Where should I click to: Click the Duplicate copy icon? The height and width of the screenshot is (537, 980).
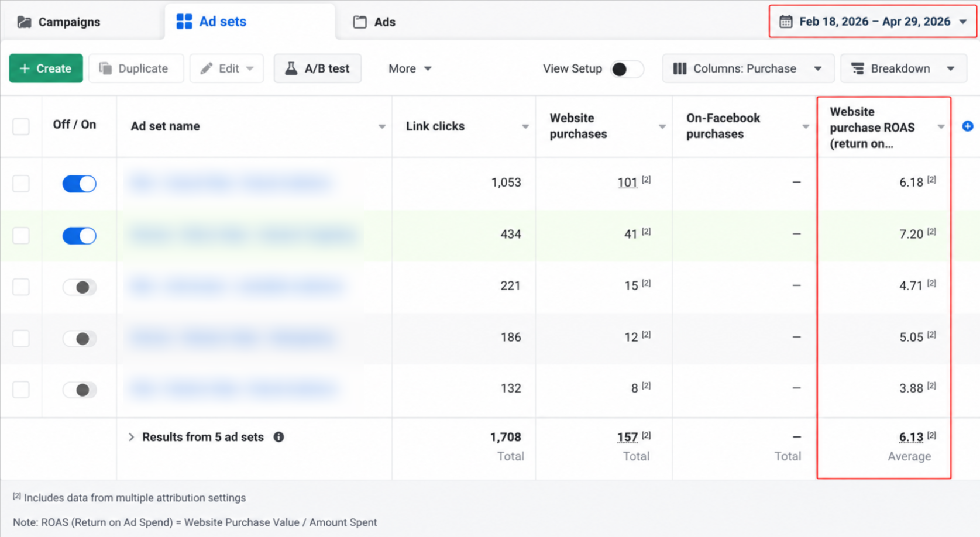pyautogui.click(x=105, y=68)
